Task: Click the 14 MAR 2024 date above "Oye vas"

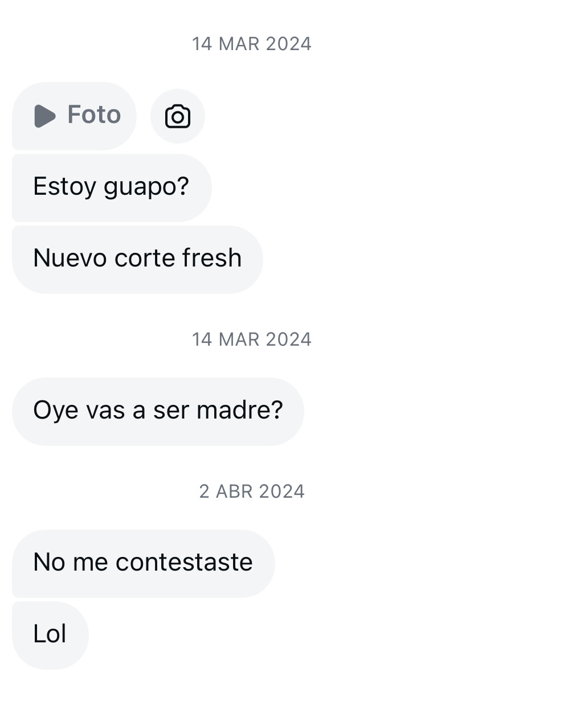Action: click(252, 339)
